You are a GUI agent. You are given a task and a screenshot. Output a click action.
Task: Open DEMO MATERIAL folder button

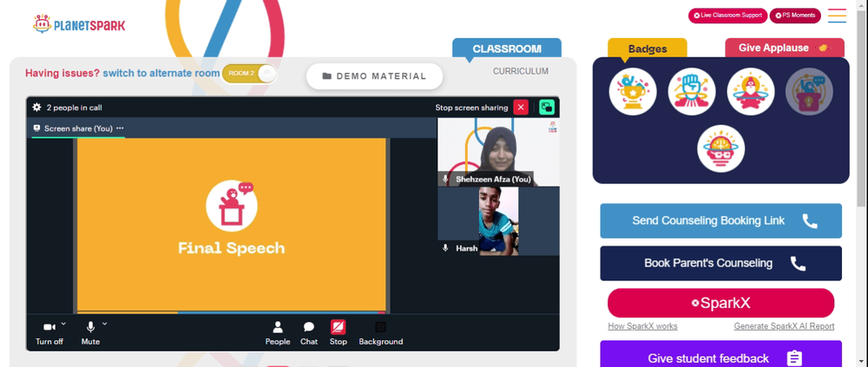coord(374,76)
